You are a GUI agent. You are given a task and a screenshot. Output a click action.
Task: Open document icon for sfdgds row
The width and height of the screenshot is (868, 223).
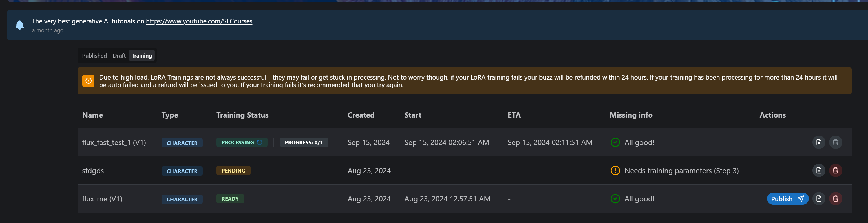(x=819, y=171)
